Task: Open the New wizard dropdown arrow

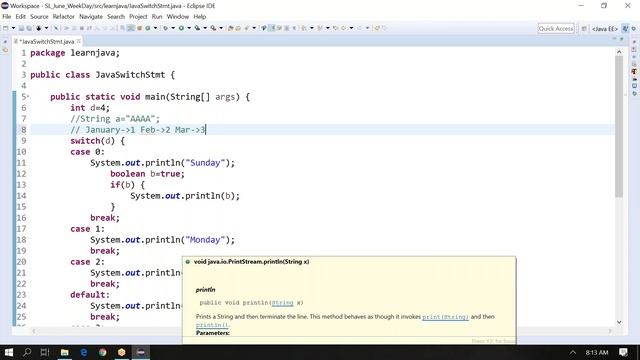Action: tap(13, 28)
